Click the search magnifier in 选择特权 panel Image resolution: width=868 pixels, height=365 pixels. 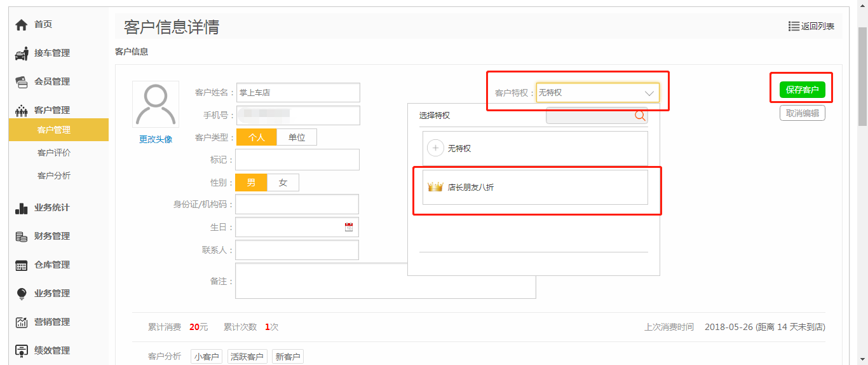click(x=640, y=116)
